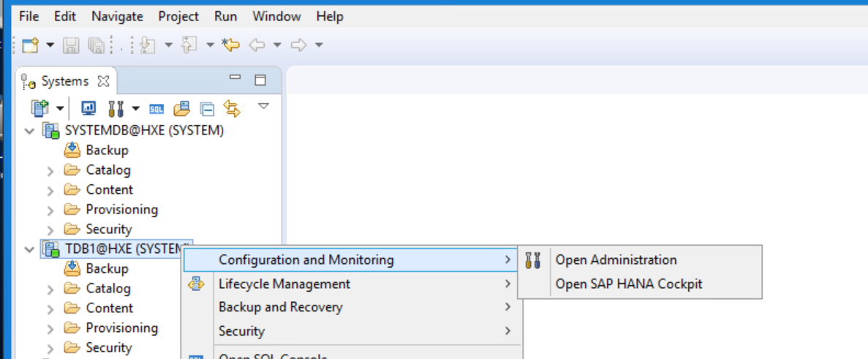
Task: Open the Administration tools dropdown arrow
Action: (135, 108)
